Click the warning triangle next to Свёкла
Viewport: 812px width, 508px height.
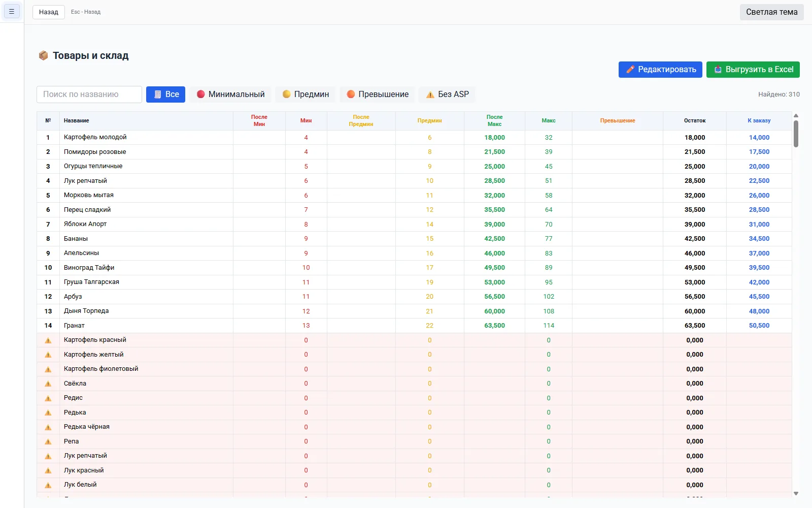tap(48, 384)
